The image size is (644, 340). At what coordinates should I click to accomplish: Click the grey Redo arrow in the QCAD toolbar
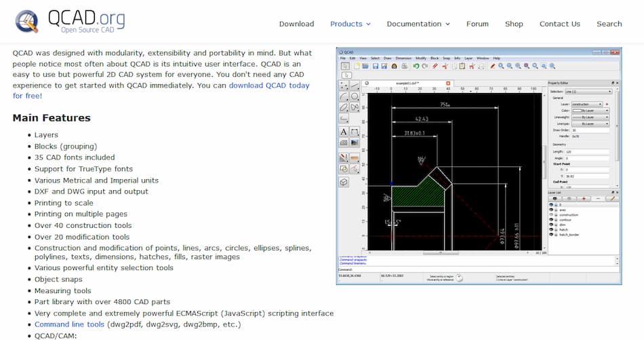pos(424,66)
